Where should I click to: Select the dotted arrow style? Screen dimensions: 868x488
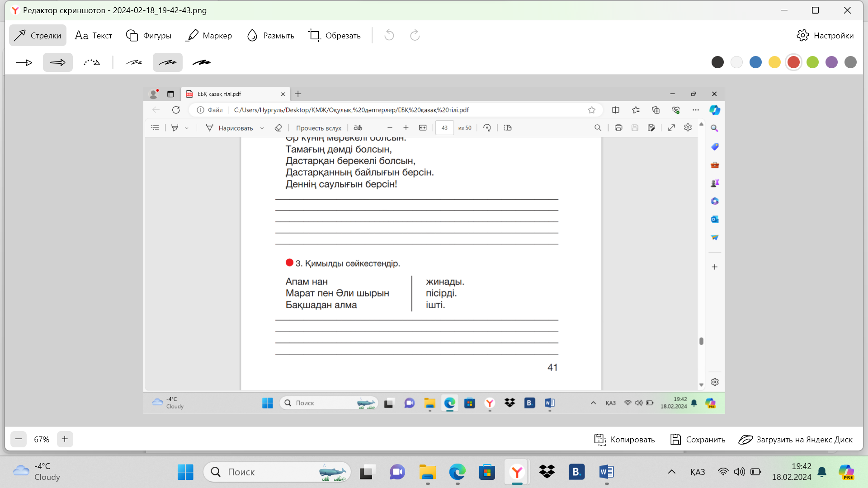[x=92, y=62]
